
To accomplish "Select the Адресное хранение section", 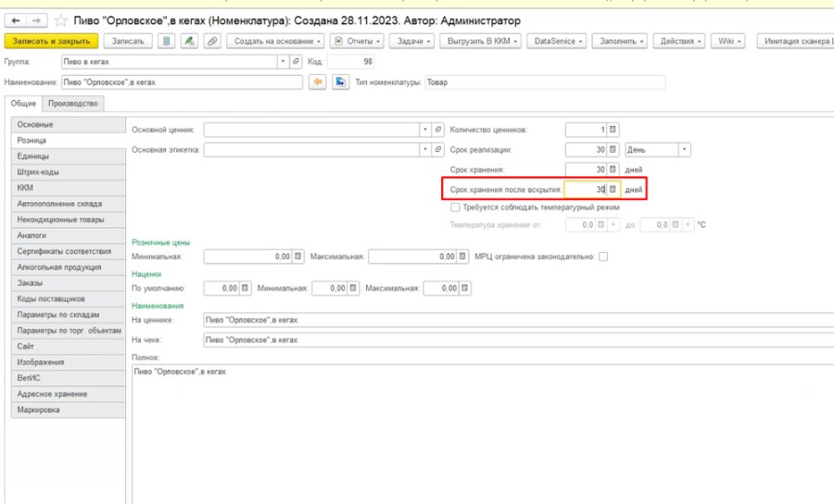I will [x=68, y=394].
